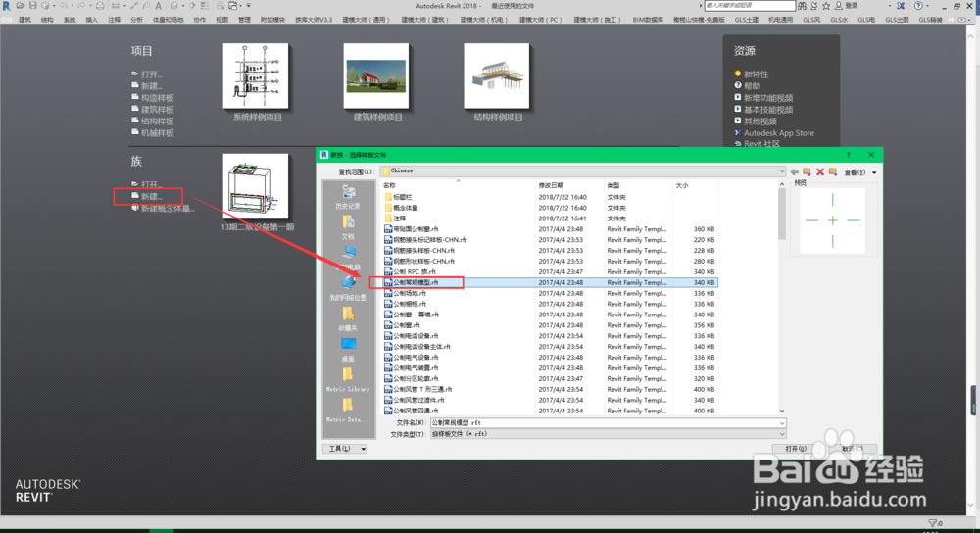Go back with the dialog's left arrow icon
Viewport: 980px width, 533px height.
[x=795, y=171]
